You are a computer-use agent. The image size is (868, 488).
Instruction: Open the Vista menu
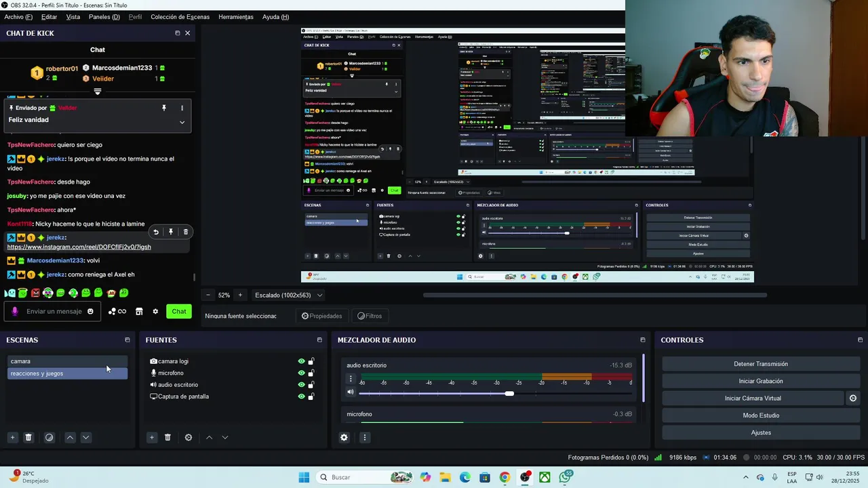pyautogui.click(x=73, y=17)
